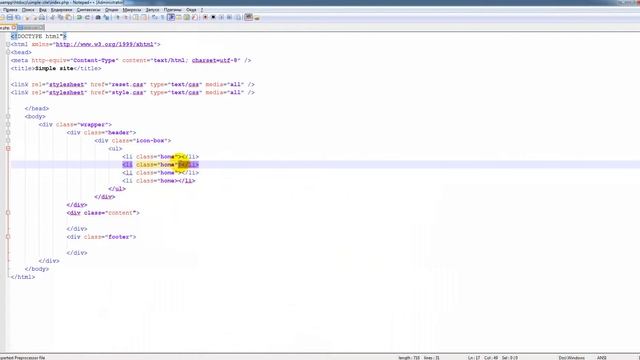Collapse the html tag fold marker

tap(8, 44)
